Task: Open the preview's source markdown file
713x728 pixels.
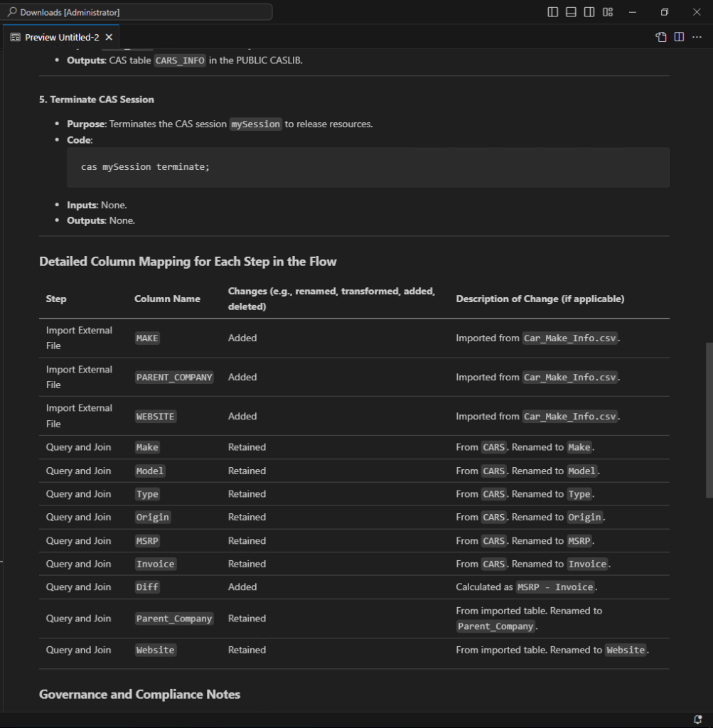Action: click(x=660, y=36)
